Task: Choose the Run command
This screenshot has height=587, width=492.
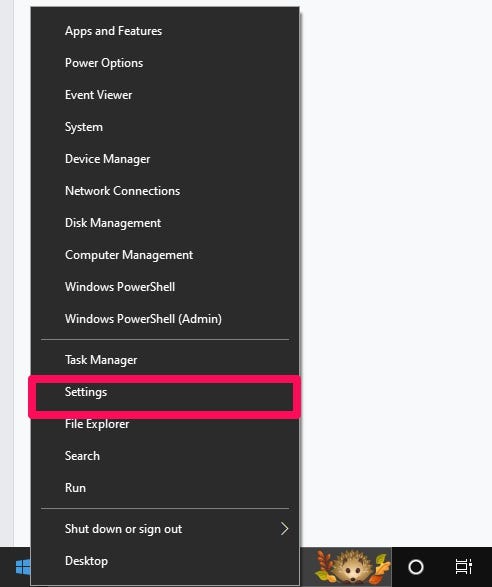Action: click(x=165, y=488)
